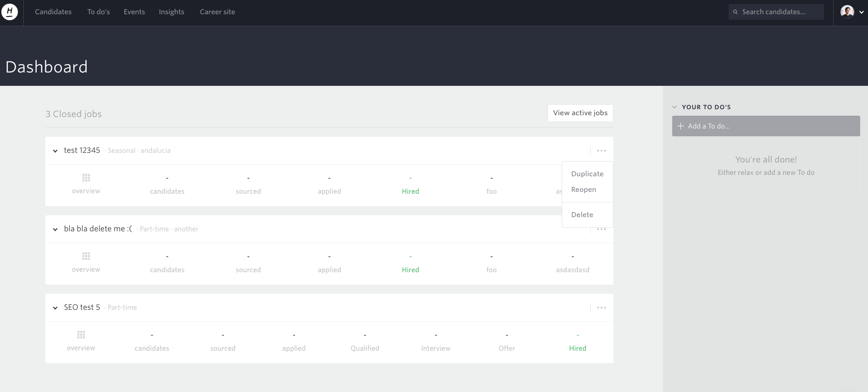This screenshot has width=868, height=392.
Task: Open Insights in the top nav
Action: 171,12
